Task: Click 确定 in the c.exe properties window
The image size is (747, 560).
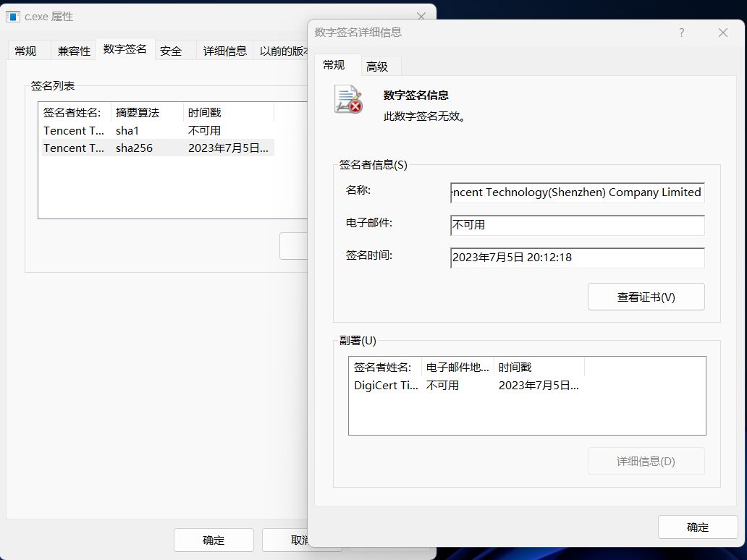Action: point(214,540)
